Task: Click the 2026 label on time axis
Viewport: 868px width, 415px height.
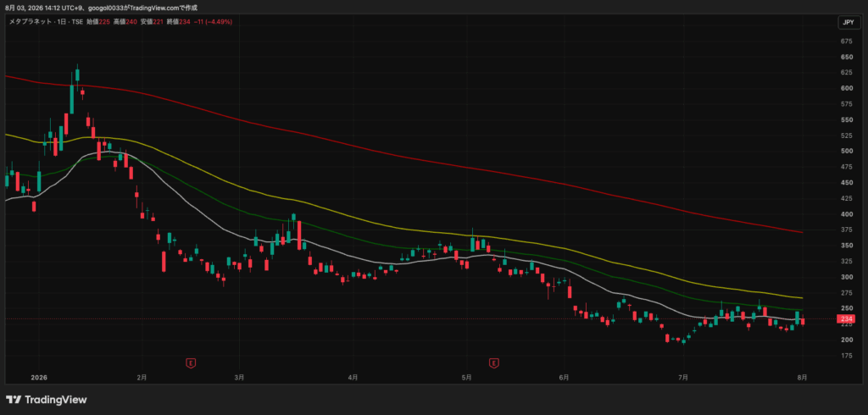Action: (x=39, y=378)
